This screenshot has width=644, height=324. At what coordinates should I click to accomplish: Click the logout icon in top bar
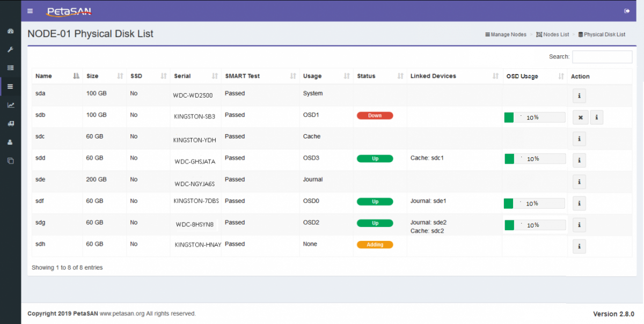click(x=627, y=11)
